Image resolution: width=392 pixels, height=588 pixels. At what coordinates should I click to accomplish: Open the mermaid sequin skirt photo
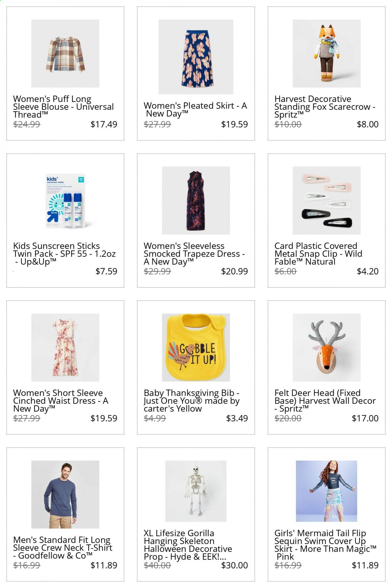pos(326,491)
